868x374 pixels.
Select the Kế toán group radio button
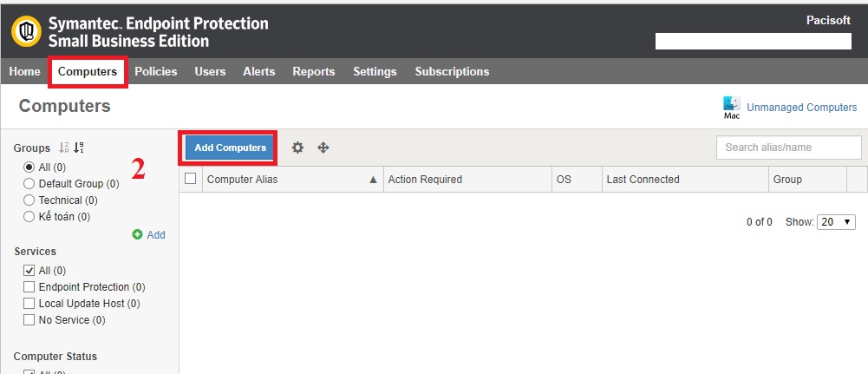click(x=29, y=217)
